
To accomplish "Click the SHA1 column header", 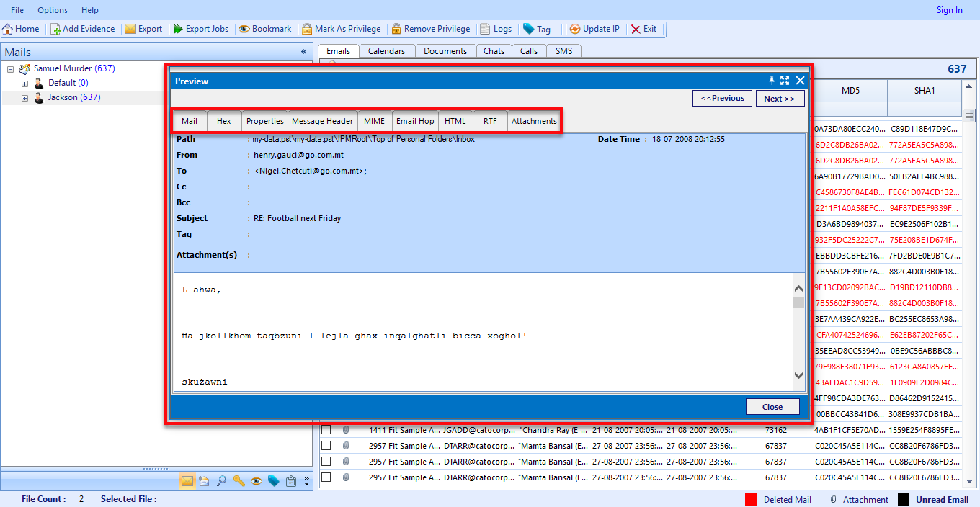I will 925,91.
